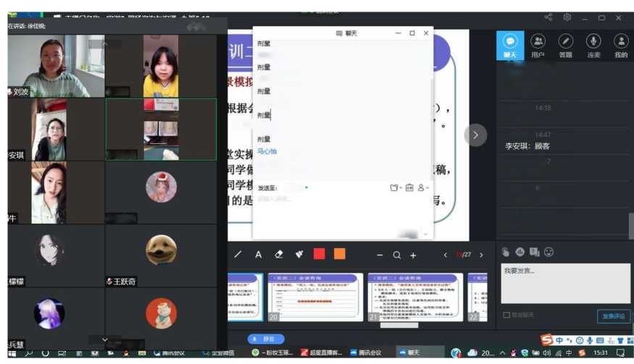The width and height of the screenshot is (634, 364).
Task: Select the text annotation tool
Action: coord(258,255)
